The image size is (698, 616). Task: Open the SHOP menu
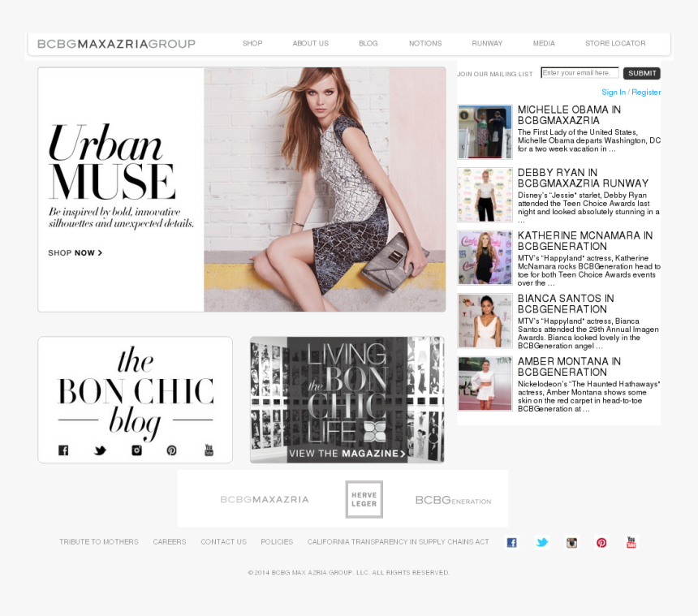(x=252, y=43)
